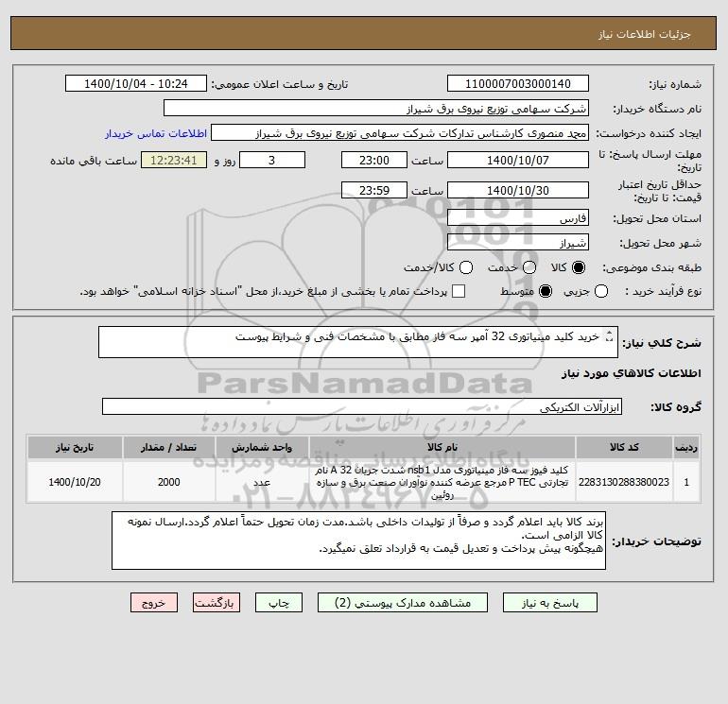Click the unit cell عدد
The width and height of the screenshot is (728, 704).
pos(262,482)
